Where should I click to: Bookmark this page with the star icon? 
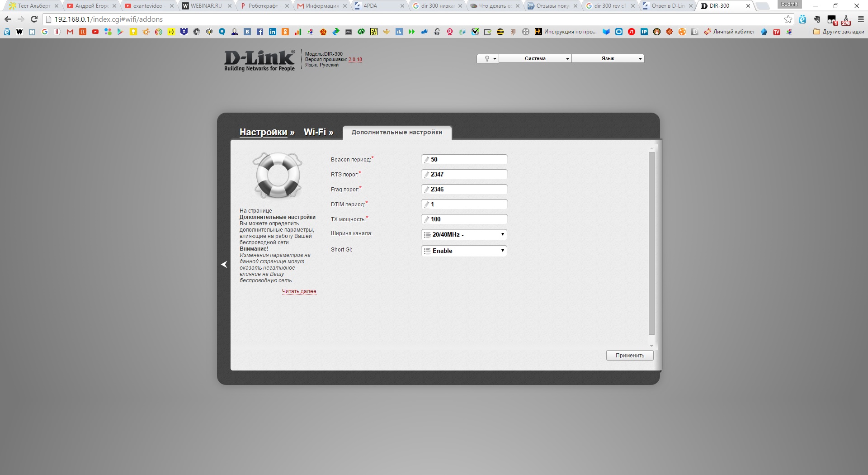pyautogui.click(x=788, y=19)
